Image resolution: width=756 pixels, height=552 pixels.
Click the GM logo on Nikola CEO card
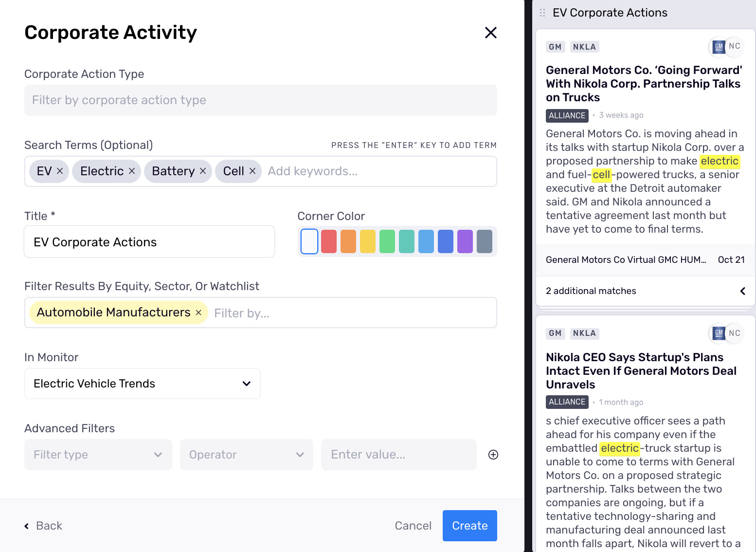click(x=718, y=333)
